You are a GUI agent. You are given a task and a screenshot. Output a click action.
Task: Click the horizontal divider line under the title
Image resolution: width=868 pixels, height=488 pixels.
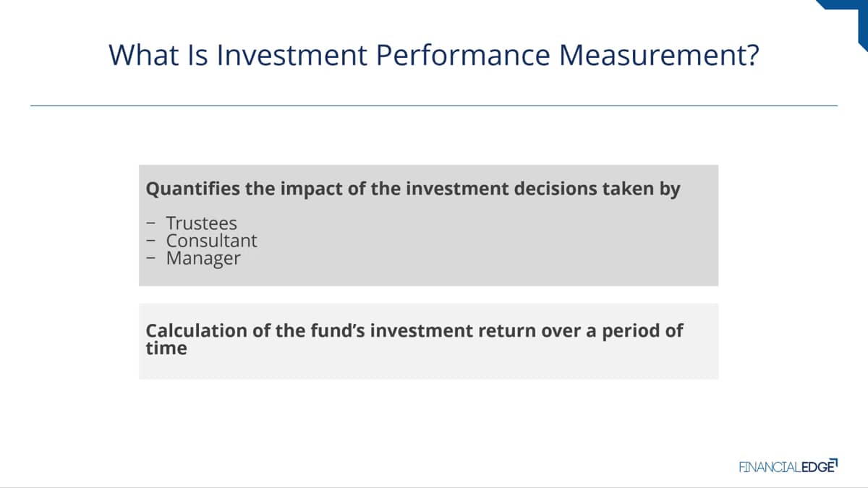point(434,106)
